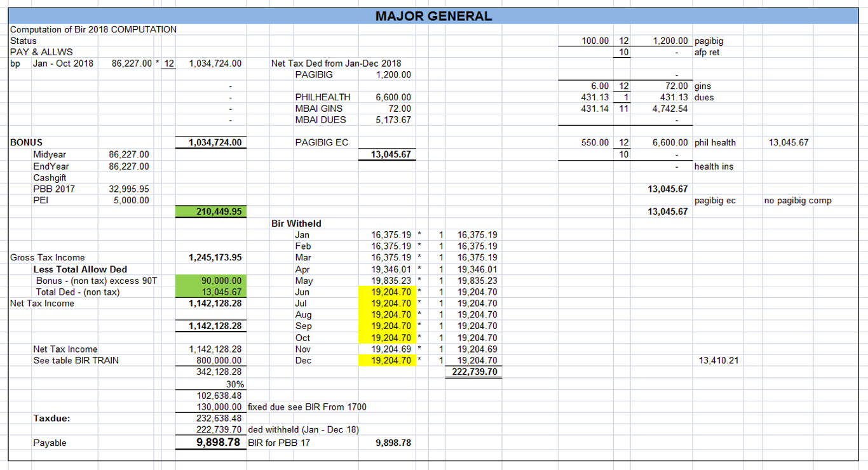Select the 'Jan - Oct 2018' cell

click(x=63, y=64)
